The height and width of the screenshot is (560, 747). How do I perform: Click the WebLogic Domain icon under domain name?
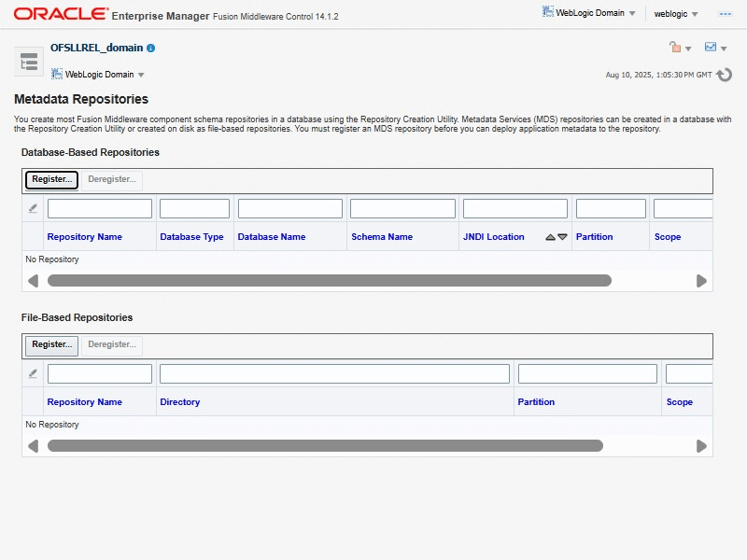coord(57,74)
